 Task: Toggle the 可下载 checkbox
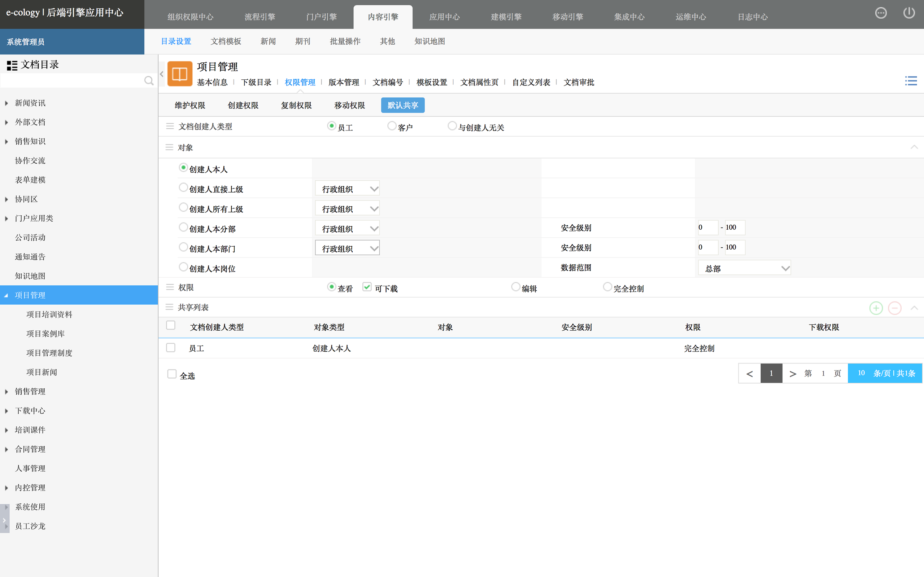367,287
